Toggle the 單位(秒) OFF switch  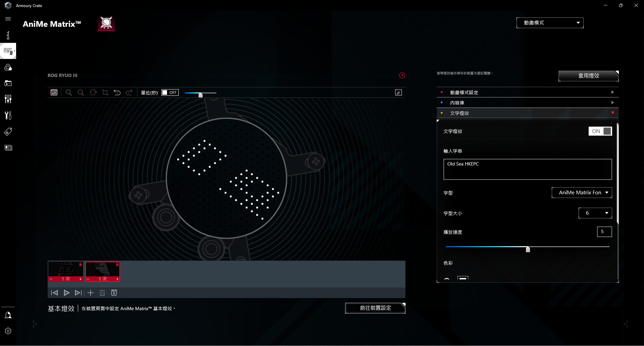click(x=170, y=92)
